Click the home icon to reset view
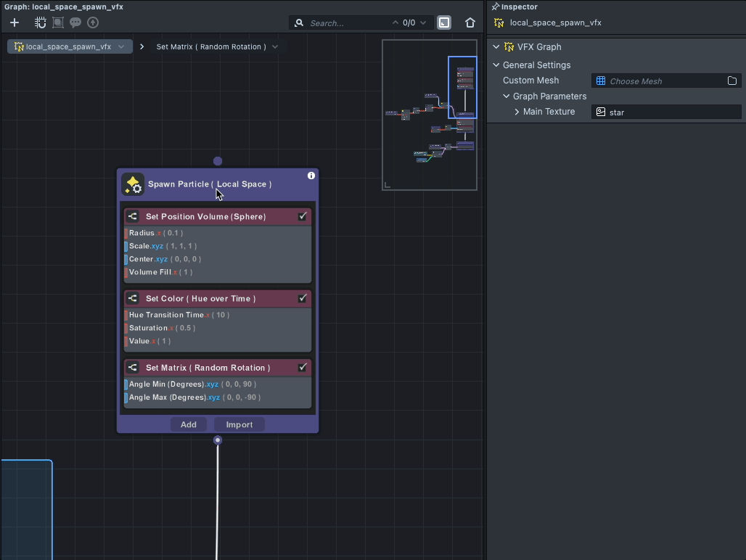 [x=470, y=22]
